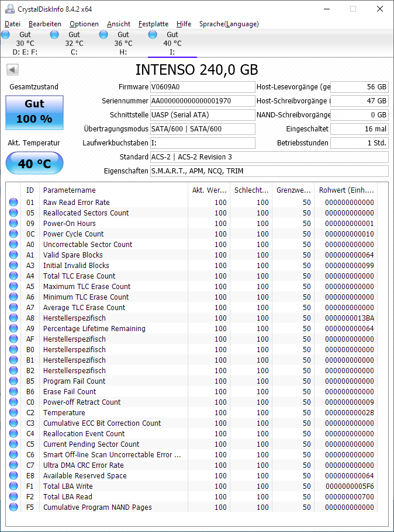
Task: Click the Eigenschaften field S.M.A.R.T., APM, NCQ, TRIM
Action: pos(269,171)
